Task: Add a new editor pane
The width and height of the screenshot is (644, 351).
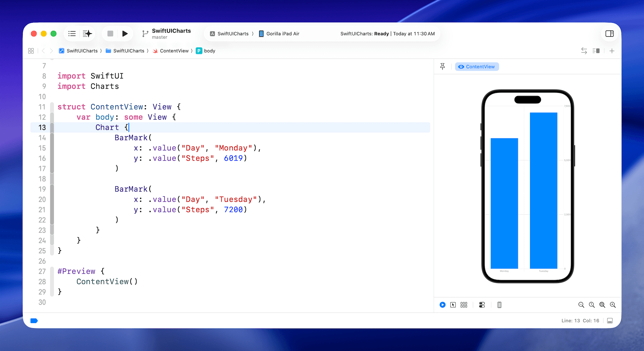Action: [x=612, y=51]
